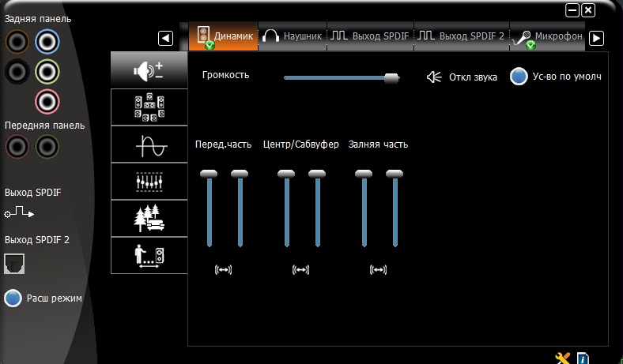Select the room correction person-speaker icon
The width and height of the screenshot is (623, 364).
click(x=149, y=255)
